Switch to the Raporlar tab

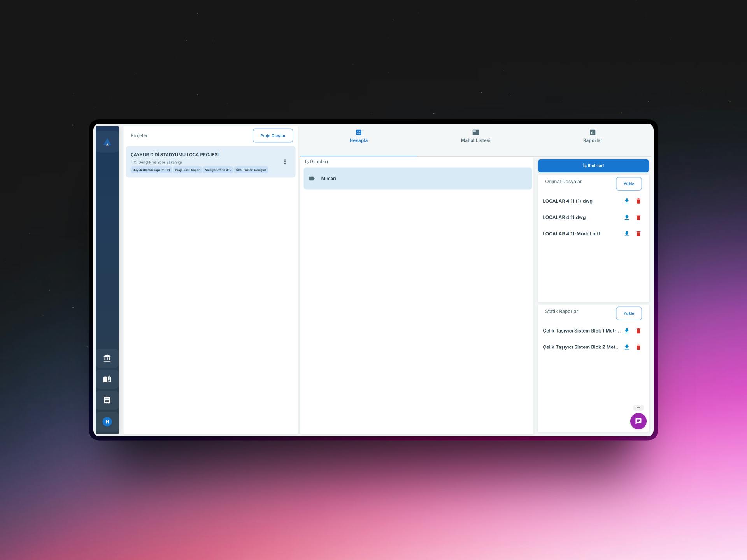592,136
